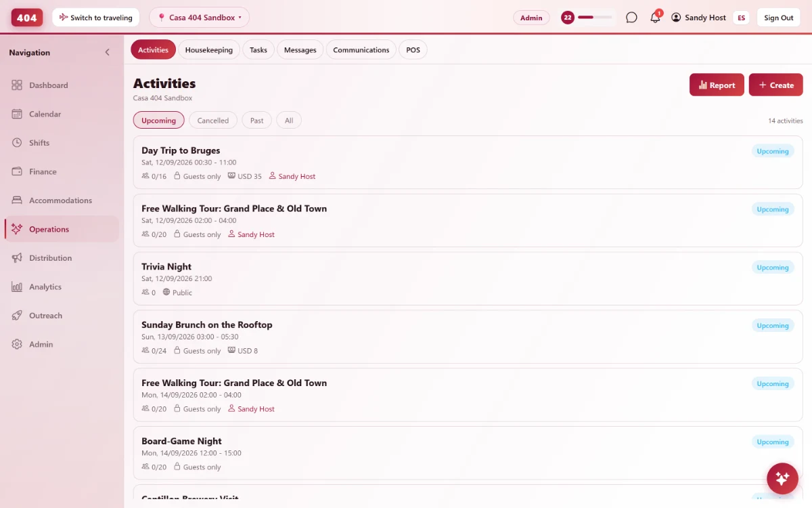Switch to the Messages tab
The image size is (812, 508).
point(300,49)
